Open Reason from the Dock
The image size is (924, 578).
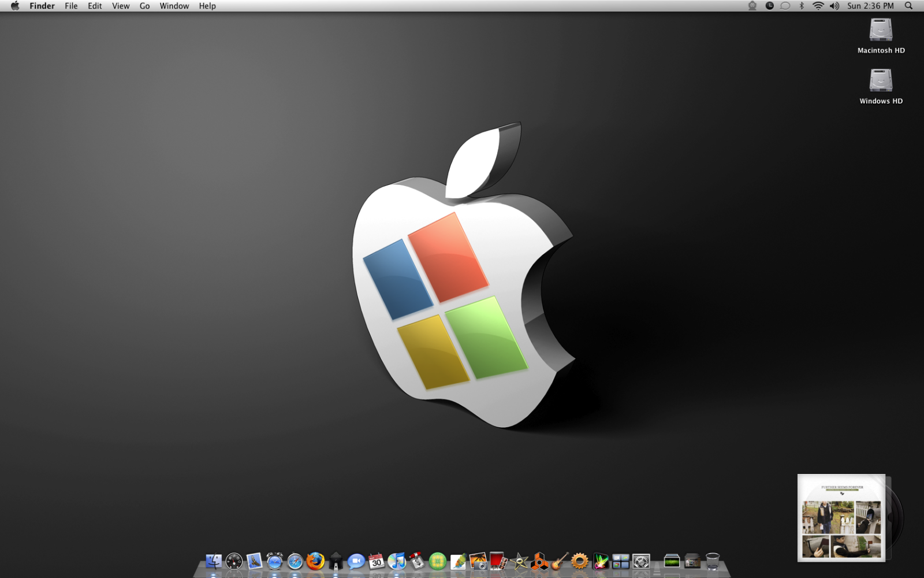click(x=539, y=561)
